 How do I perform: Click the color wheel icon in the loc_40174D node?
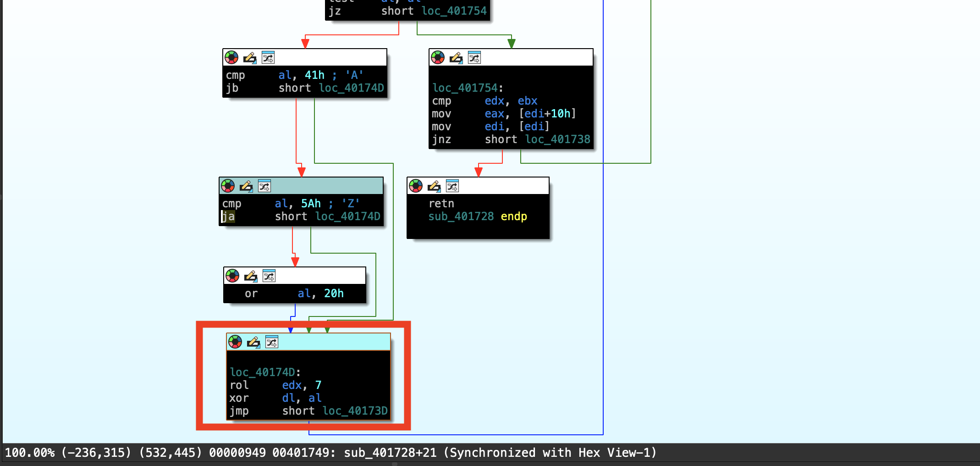235,342
